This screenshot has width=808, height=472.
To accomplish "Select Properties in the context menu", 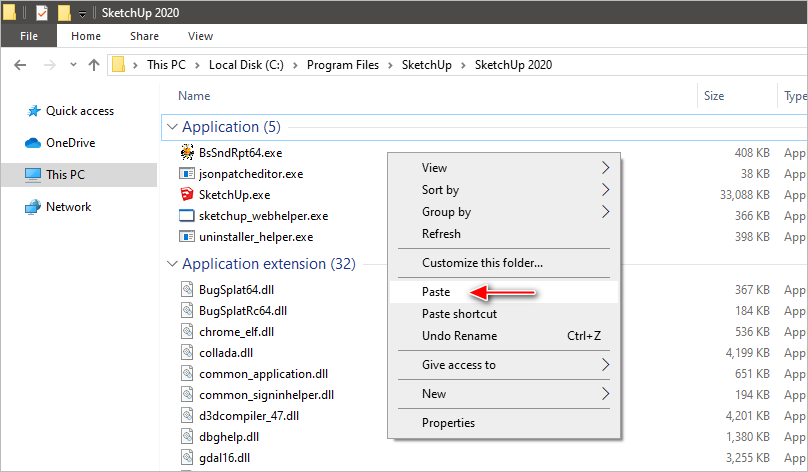I will [448, 423].
